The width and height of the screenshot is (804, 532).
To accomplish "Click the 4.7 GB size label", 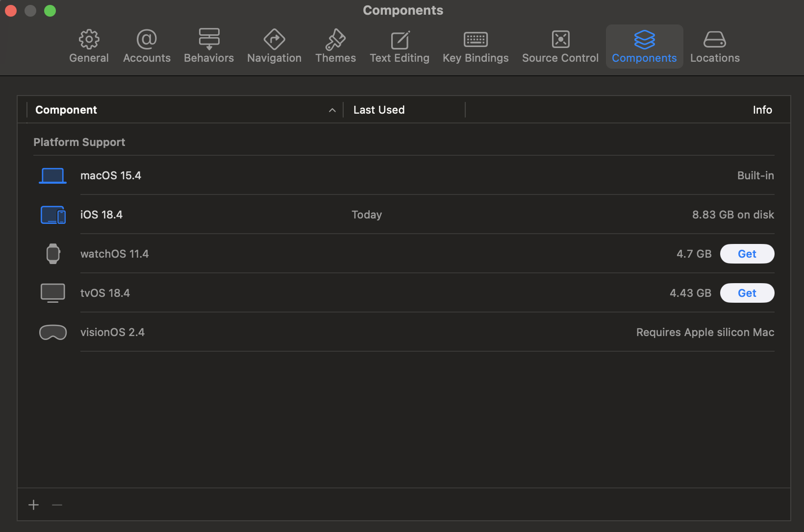I will pyautogui.click(x=694, y=254).
